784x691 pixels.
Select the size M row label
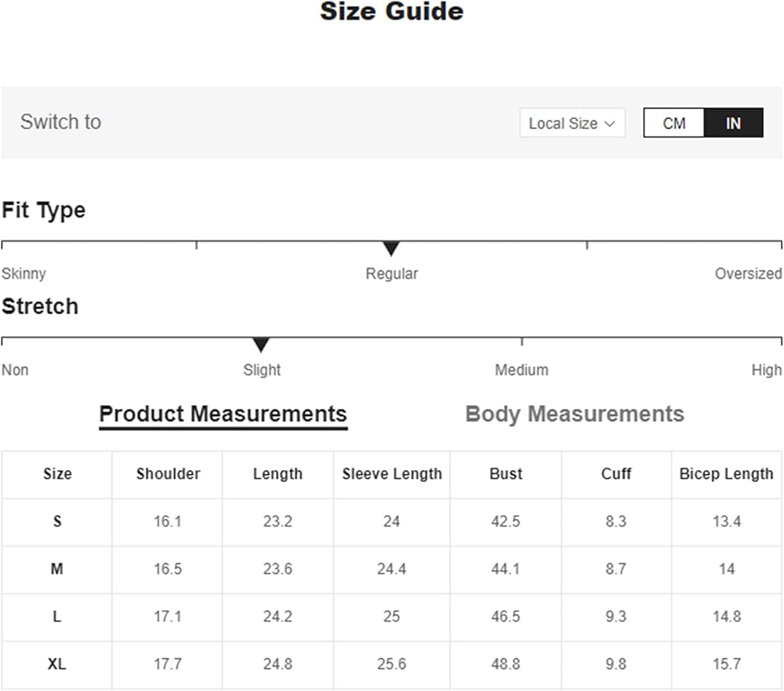[56, 569]
